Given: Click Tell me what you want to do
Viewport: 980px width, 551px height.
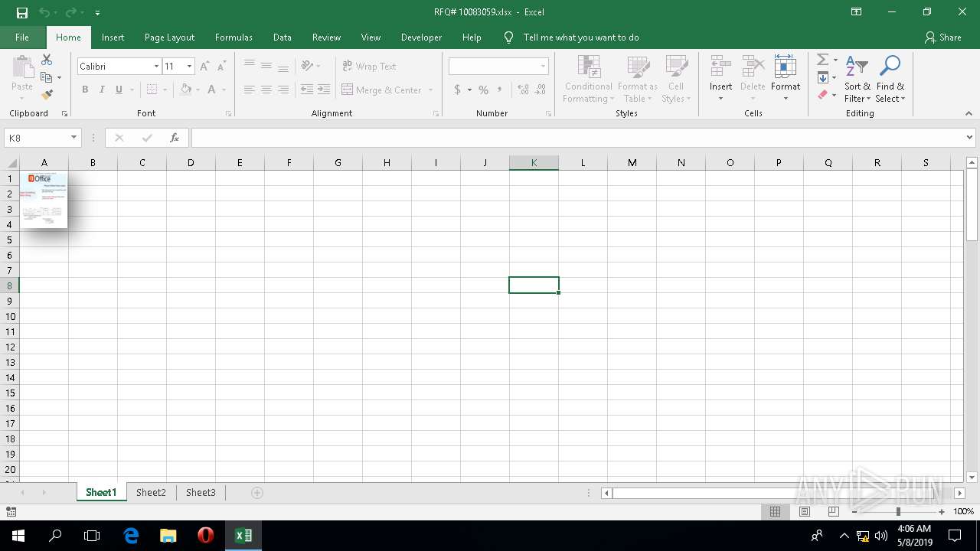Looking at the screenshot, I should click(x=581, y=37).
